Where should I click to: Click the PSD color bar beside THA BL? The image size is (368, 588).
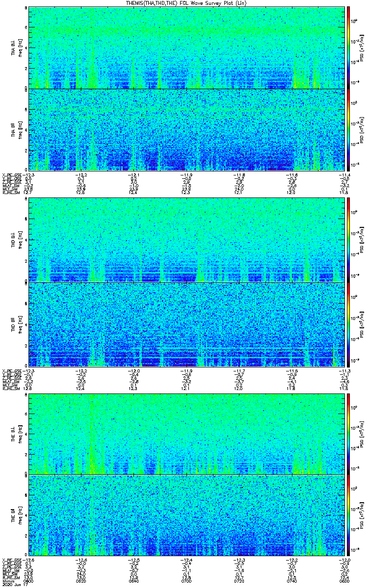click(349, 48)
